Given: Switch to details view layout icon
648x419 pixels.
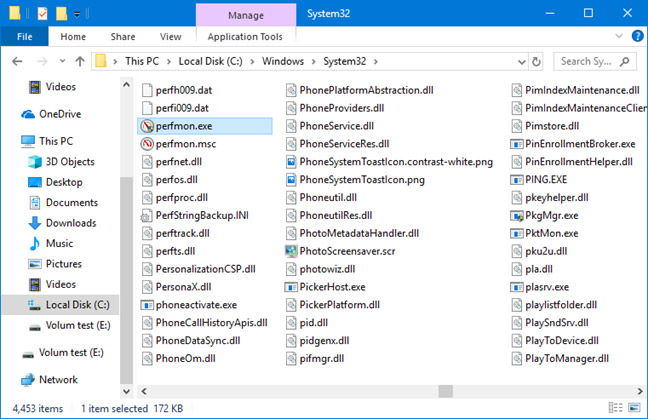Looking at the screenshot, I should click(x=615, y=408).
